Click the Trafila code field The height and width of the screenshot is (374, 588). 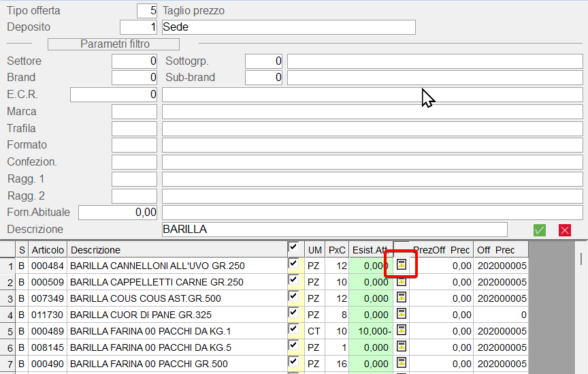(x=134, y=129)
